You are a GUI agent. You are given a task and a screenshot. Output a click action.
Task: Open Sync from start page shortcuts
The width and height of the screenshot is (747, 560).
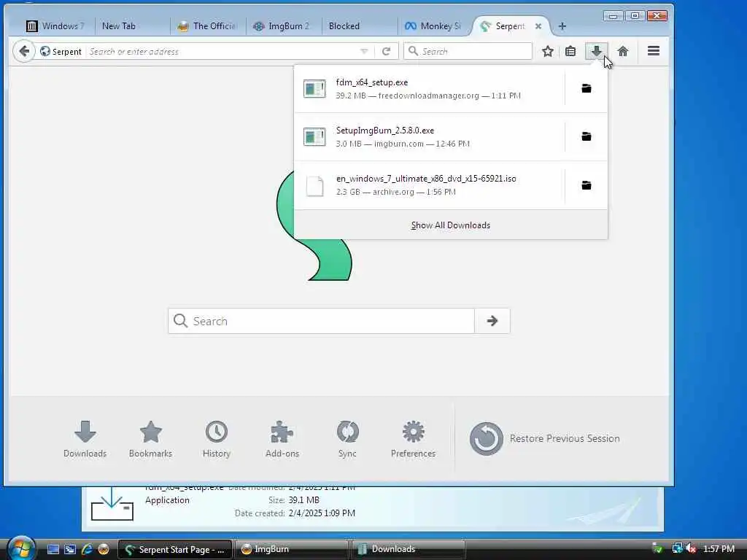click(x=347, y=439)
